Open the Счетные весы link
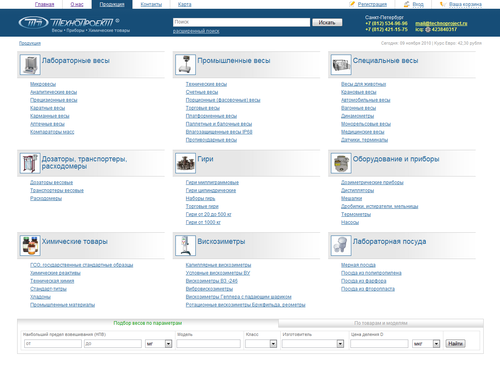The width and height of the screenshot is (500, 367). [x=202, y=92]
